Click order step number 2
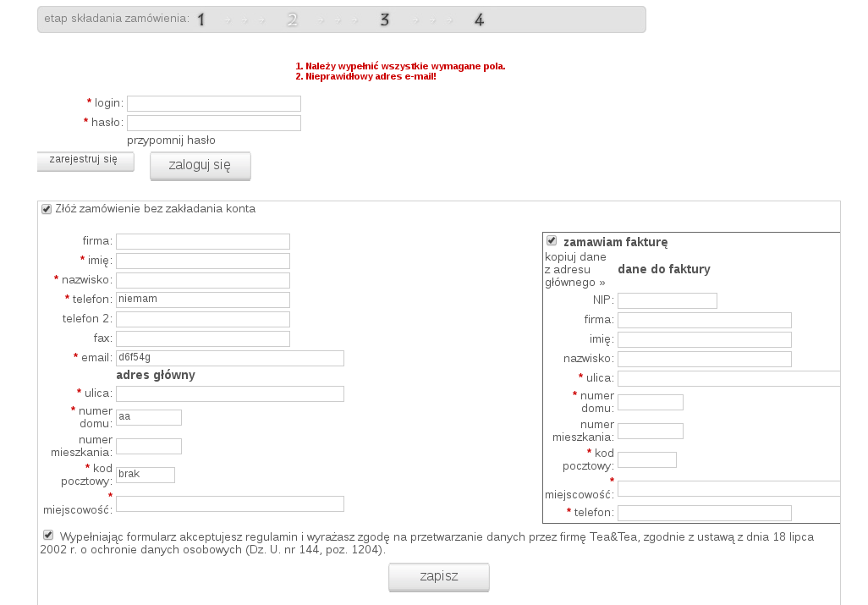The width and height of the screenshot is (868, 605). [292, 20]
